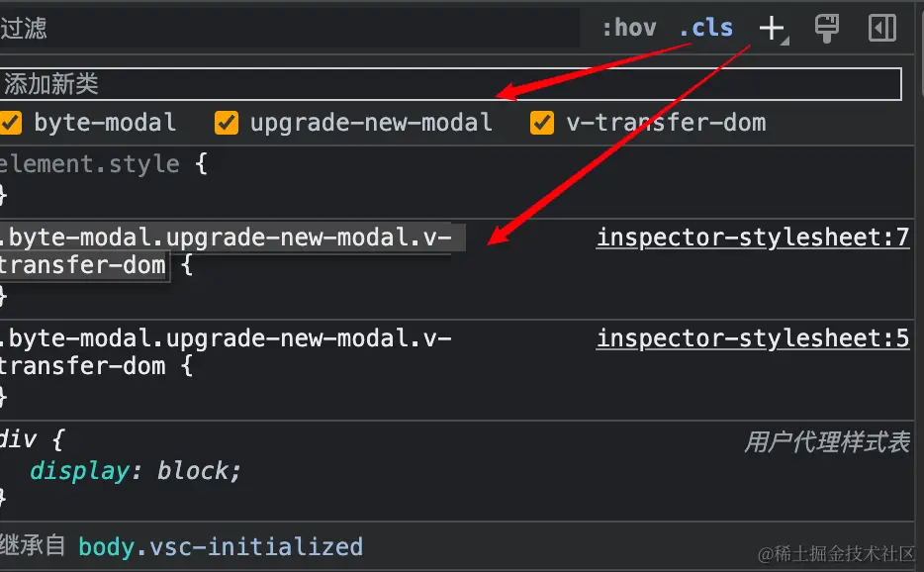Viewport: 924px width, 572px height.
Task: Click the 过滤 styles filter field
Action: pyautogui.click(x=289, y=28)
